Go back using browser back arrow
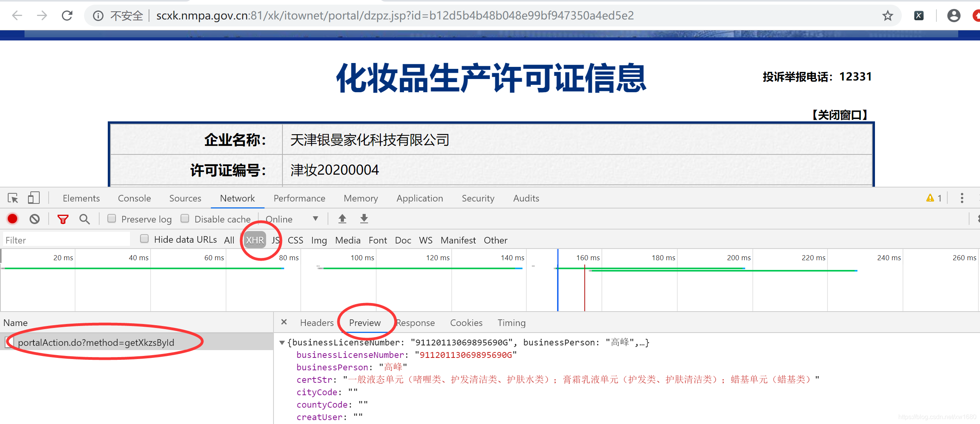Viewport: 980px width, 424px height. tap(17, 16)
